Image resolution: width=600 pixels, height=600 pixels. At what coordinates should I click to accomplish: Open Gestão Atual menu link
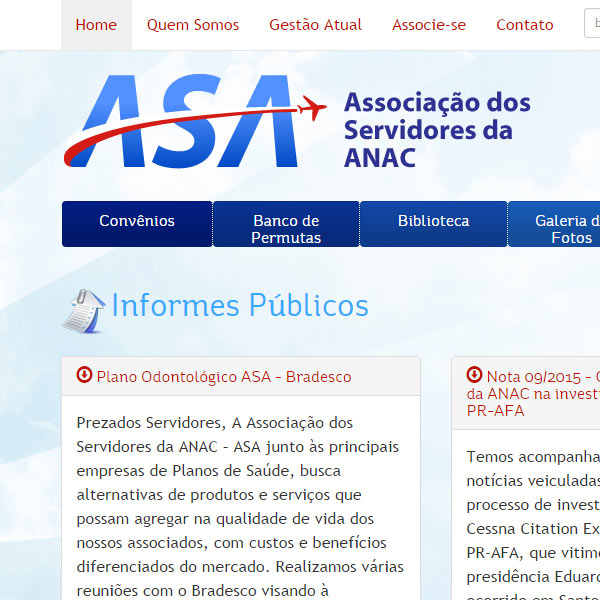[315, 25]
